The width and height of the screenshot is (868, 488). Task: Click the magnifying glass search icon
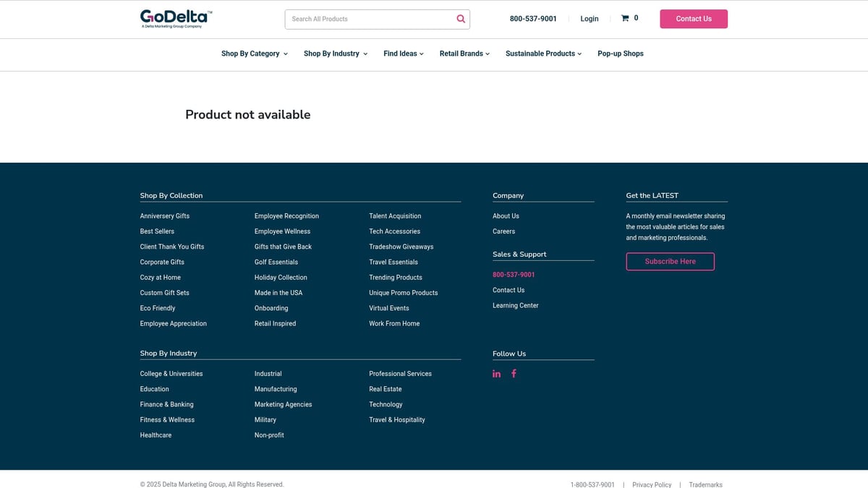click(461, 20)
